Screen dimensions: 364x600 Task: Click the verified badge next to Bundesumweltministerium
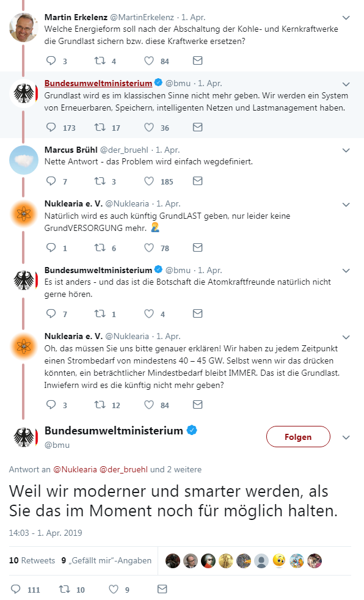(x=192, y=430)
